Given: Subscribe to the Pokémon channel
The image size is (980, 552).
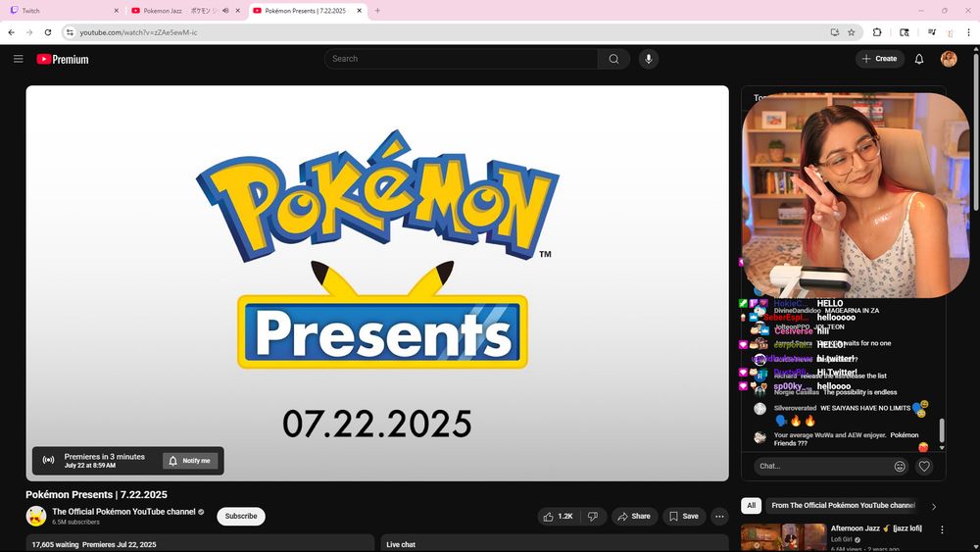Looking at the screenshot, I should point(241,517).
